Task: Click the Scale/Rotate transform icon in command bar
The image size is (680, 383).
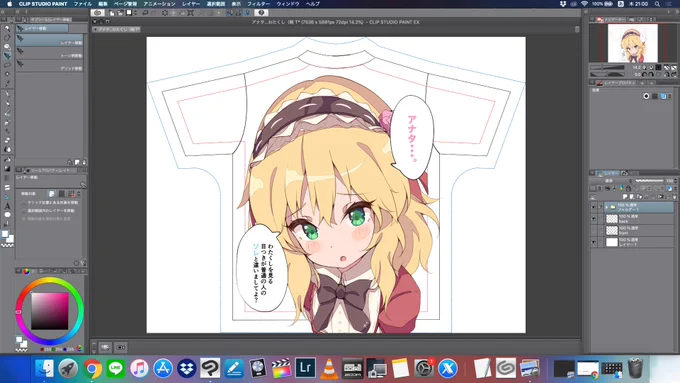Action: (x=191, y=13)
